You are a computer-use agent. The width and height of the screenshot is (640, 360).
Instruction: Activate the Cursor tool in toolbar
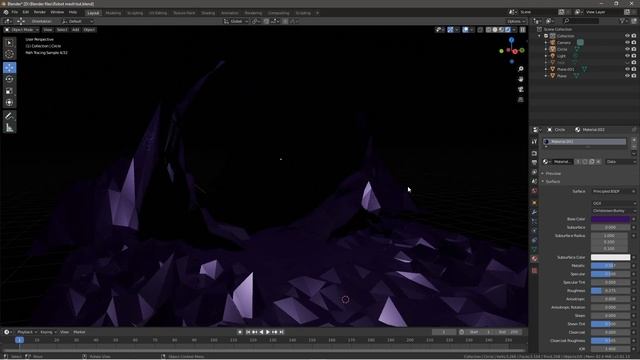[9, 54]
